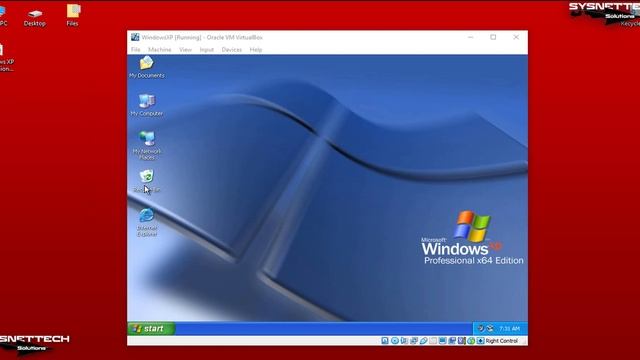The image size is (640, 360).
Task: Select the Files folder on host desktop
Action: [73, 16]
